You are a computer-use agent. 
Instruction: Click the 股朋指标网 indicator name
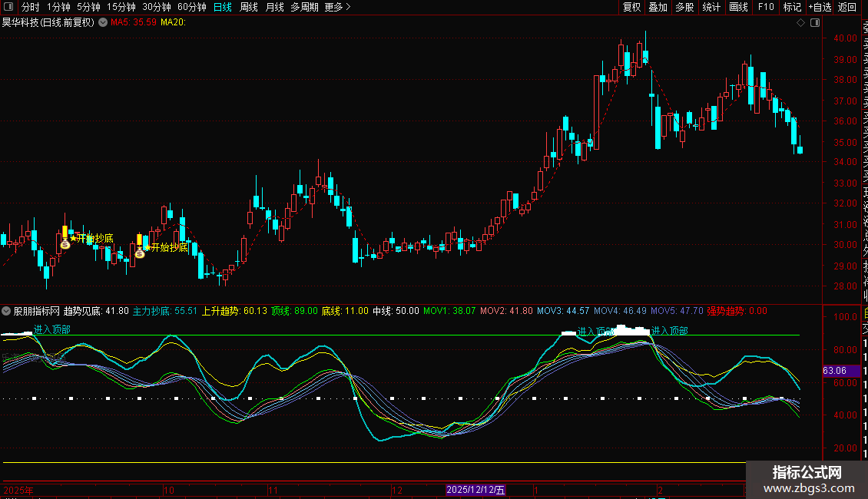[37, 311]
